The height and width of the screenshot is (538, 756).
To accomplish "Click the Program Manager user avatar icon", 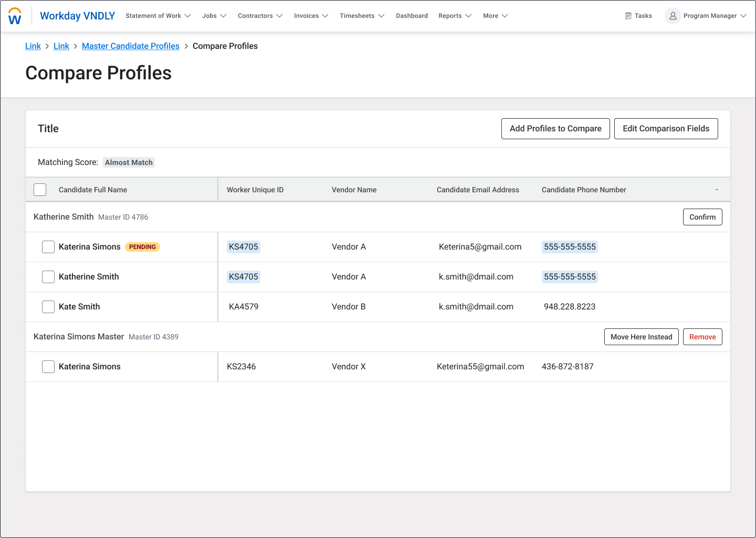I will pos(673,16).
